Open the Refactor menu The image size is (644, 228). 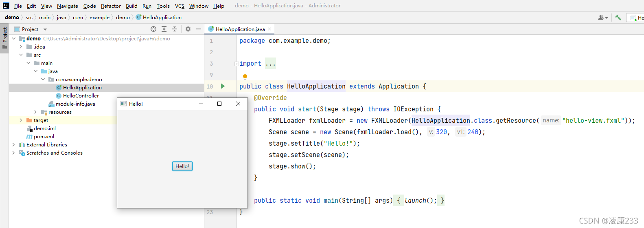[111, 6]
